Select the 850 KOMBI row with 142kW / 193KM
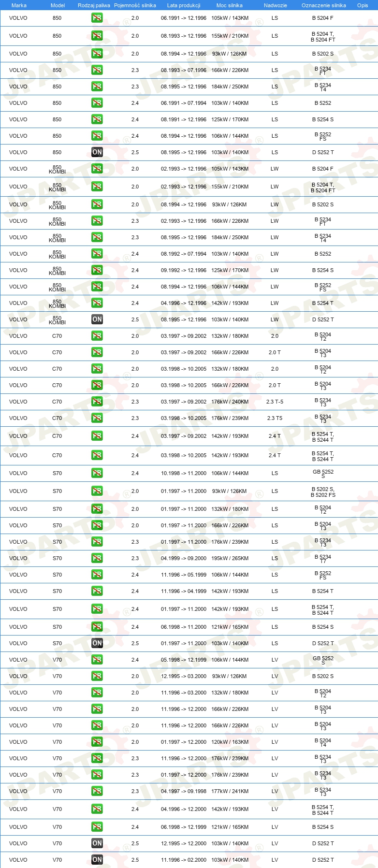Image resolution: width=378 pixels, height=868 pixels. pos(189,303)
